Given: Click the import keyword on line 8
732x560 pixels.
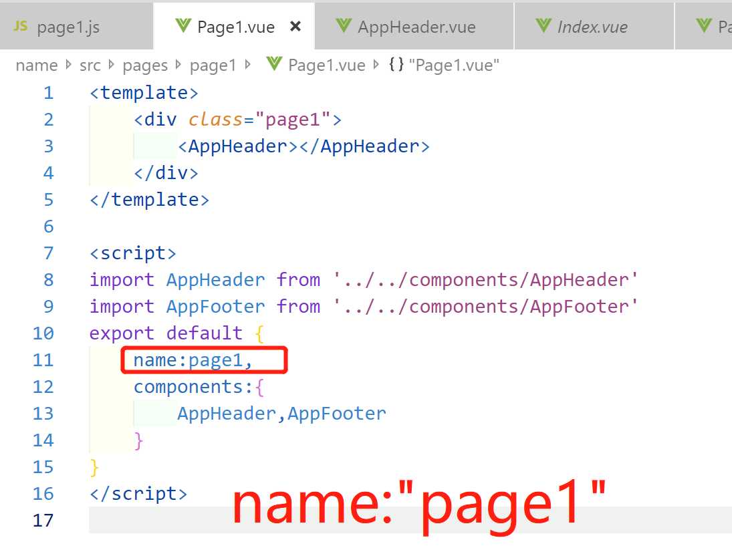Looking at the screenshot, I should (122, 280).
